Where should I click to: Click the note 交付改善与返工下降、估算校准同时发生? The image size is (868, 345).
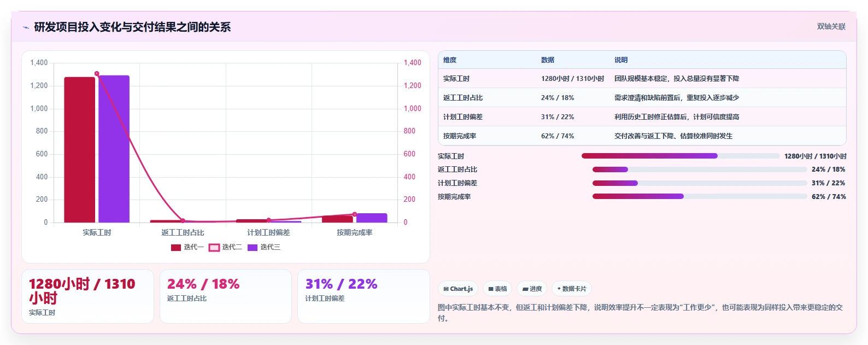click(x=673, y=136)
